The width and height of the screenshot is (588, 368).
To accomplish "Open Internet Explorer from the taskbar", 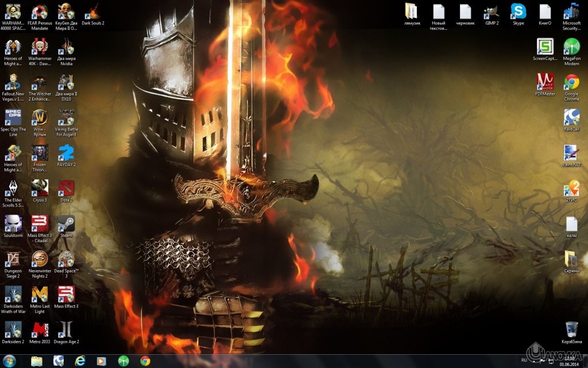I will tap(80, 361).
